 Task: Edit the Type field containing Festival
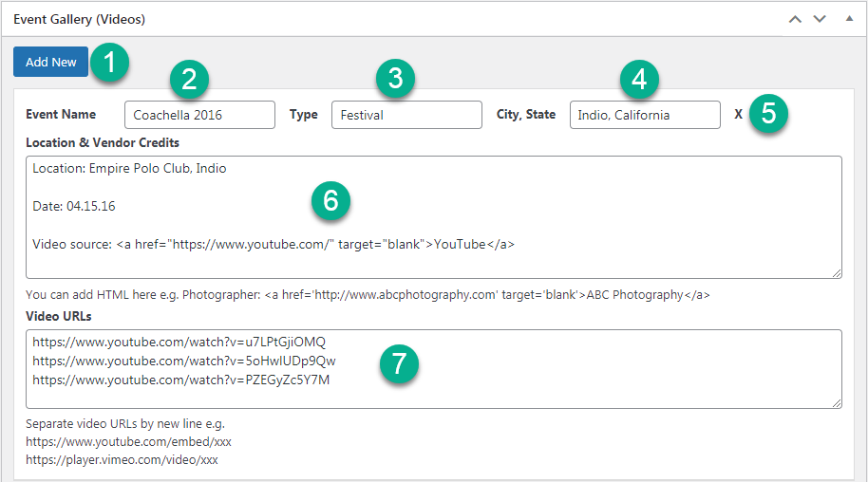coord(406,115)
